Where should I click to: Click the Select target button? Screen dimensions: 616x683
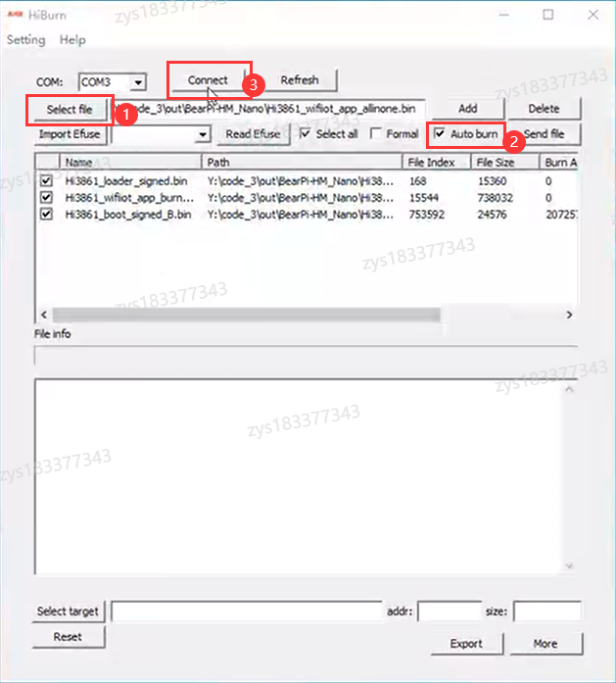(x=68, y=611)
